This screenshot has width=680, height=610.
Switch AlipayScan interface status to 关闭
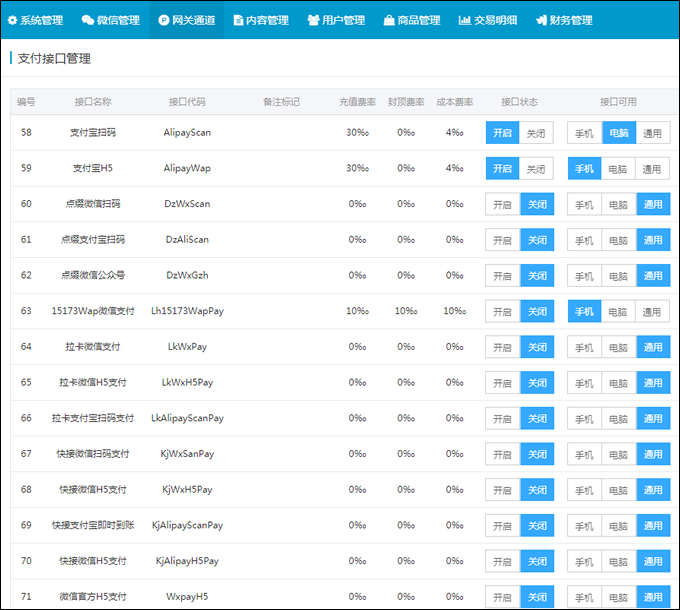pyautogui.click(x=536, y=133)
